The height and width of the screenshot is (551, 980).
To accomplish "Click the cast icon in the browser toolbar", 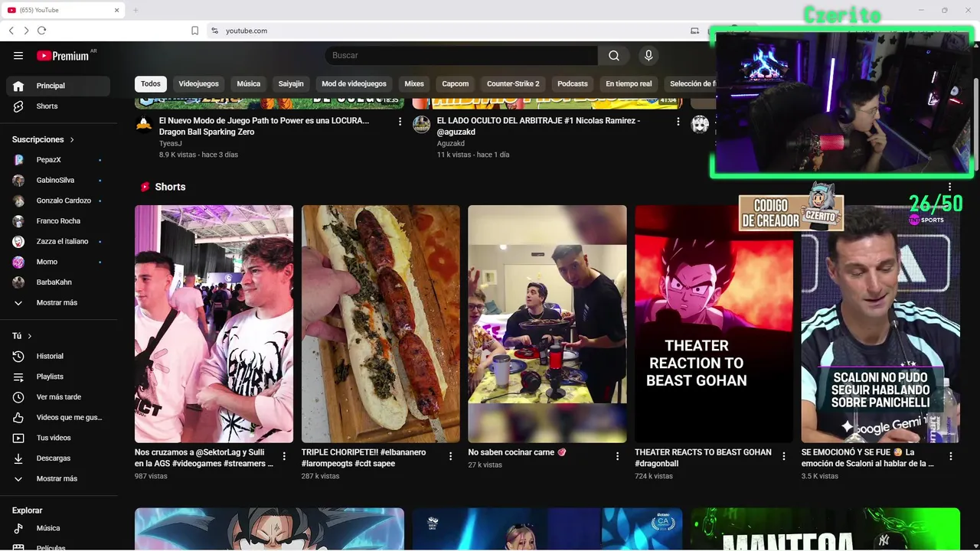I will [x=694, y=31].
